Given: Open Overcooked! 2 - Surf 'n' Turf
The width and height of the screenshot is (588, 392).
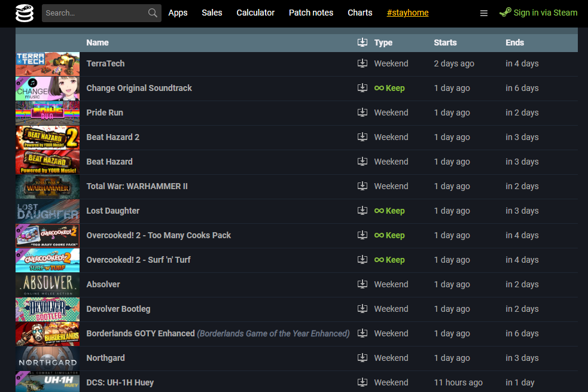Looking at the screenshot, I should pos(138,260).
